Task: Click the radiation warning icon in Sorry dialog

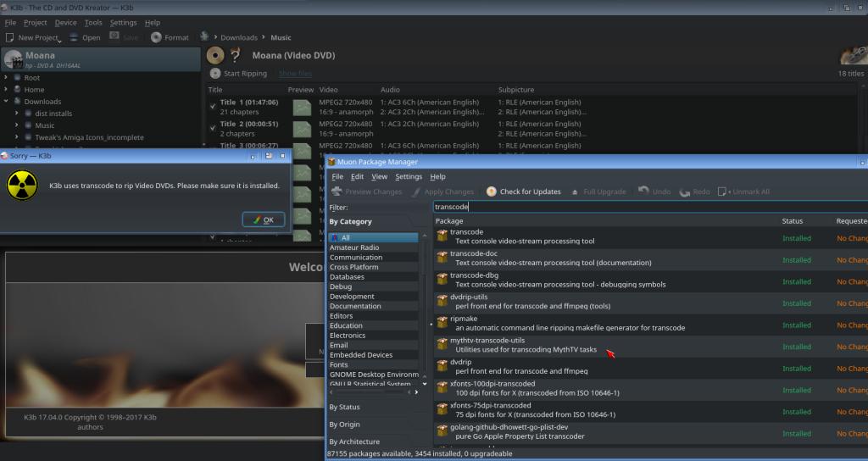Action: pos(22,185)
